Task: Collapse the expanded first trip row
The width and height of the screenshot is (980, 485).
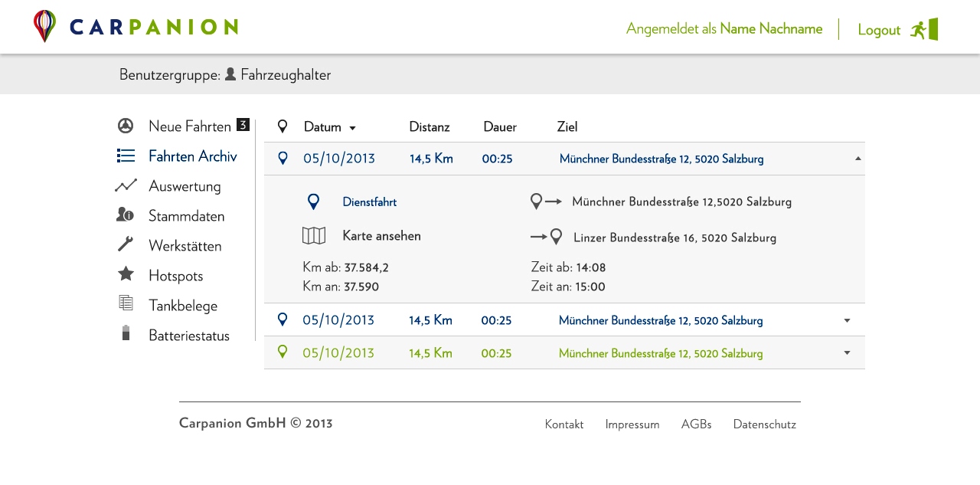Action: (x=857, y=159)
